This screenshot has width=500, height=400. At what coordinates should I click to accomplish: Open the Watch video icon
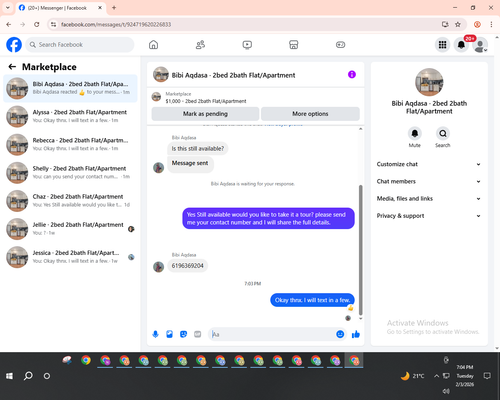point(247,45)
